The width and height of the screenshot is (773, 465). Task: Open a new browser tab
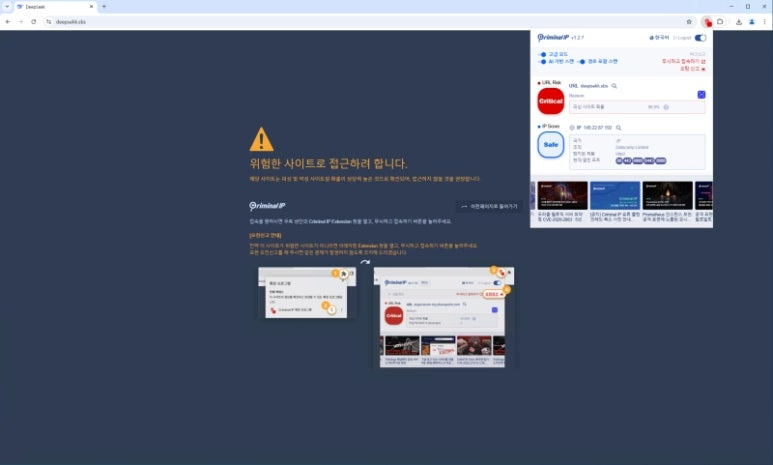[104, 6]
